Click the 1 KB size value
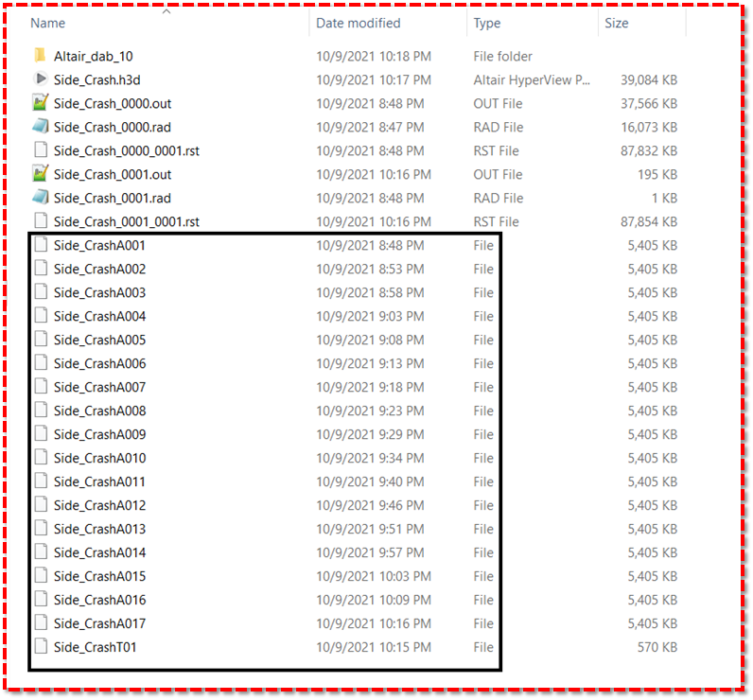The height and width of the screenshot is (700, 753). click(664, 198)
